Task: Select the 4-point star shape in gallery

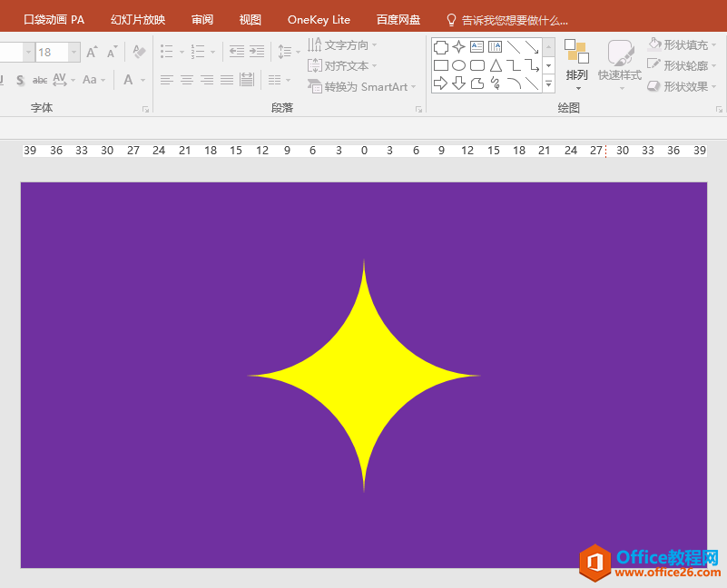Action: pos(459,47)
